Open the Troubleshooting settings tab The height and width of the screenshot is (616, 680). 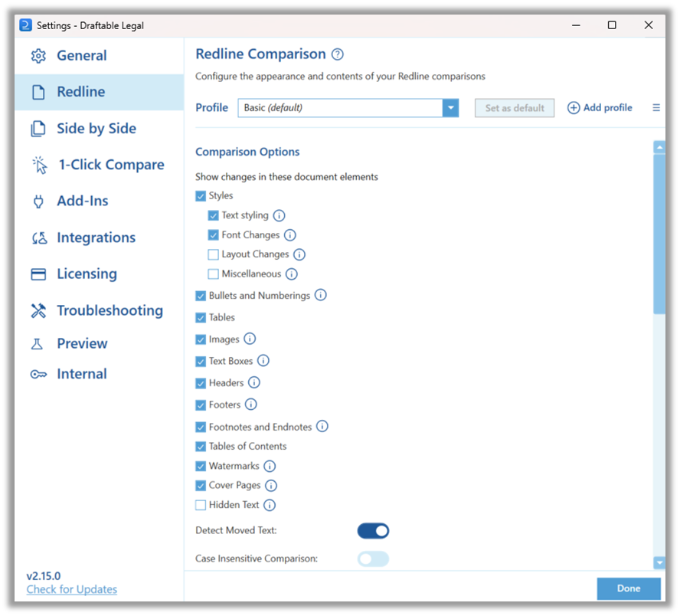(x=100, y=310)
